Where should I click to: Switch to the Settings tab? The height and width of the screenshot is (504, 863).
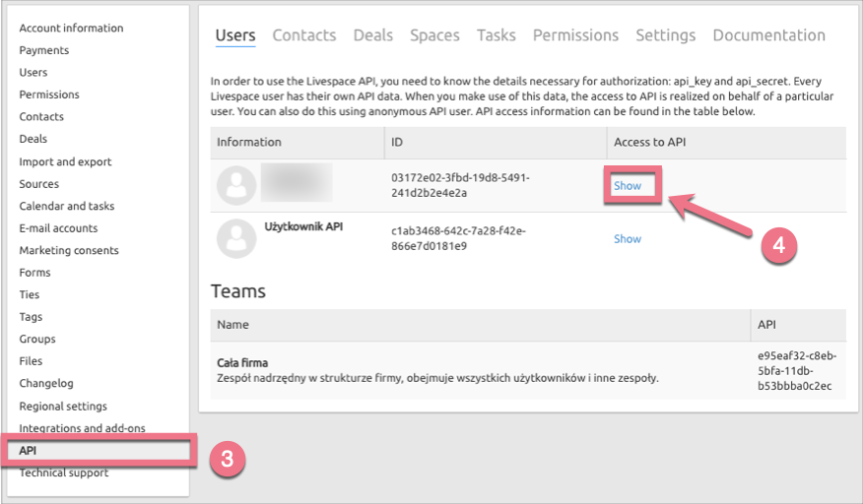tap(665, 35)
